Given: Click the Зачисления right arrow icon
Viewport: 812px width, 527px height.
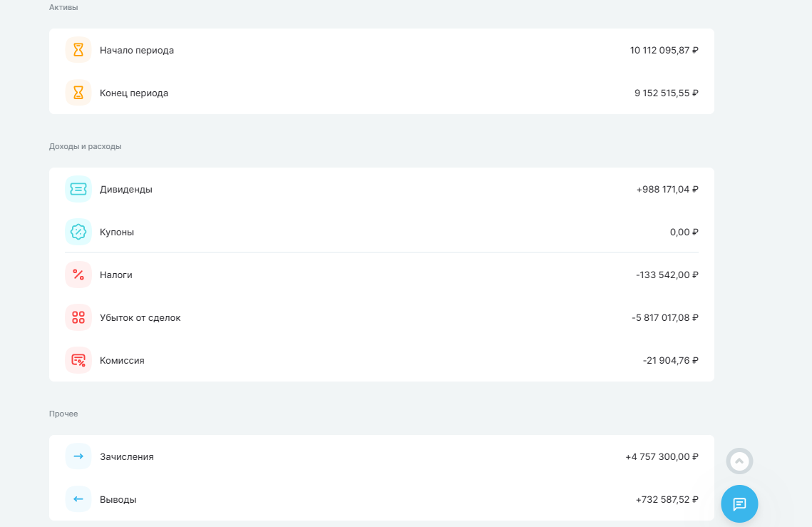Looking at the screenshot, I should point(78,456).
